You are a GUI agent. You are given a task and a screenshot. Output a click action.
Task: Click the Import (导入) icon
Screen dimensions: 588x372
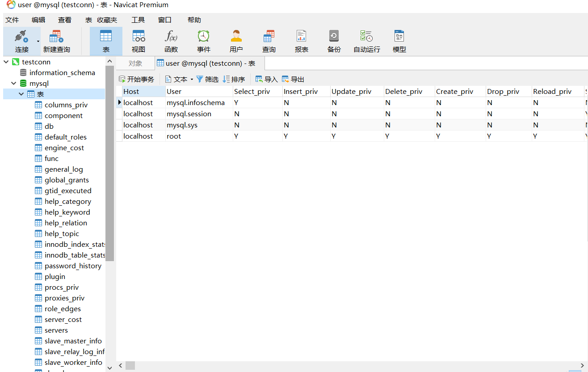tap(259, 79)
